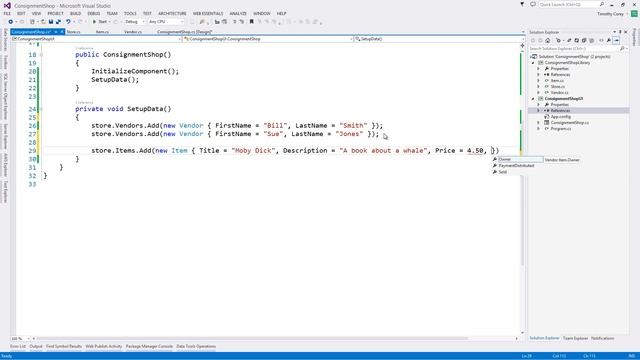The height and width of the screenshot is (360, 640).
Task: Open the PROJECT menu
Action: (x=56, y=13)
